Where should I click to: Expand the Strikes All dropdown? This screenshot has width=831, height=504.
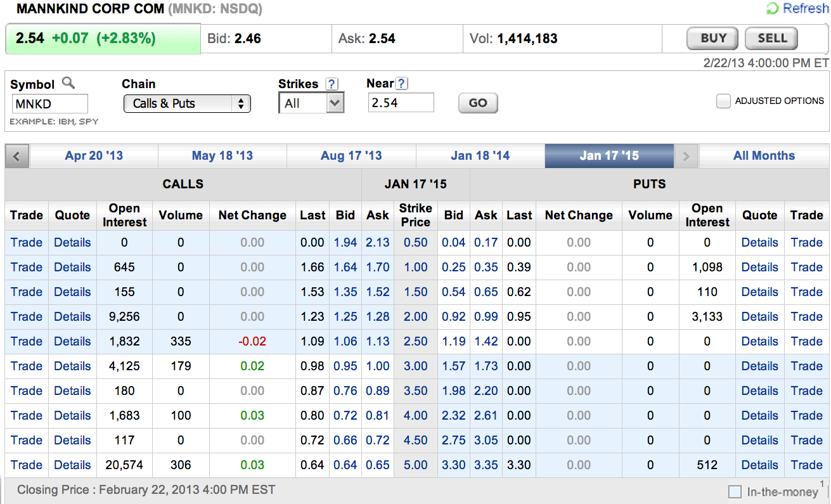[x=311, y=103]
